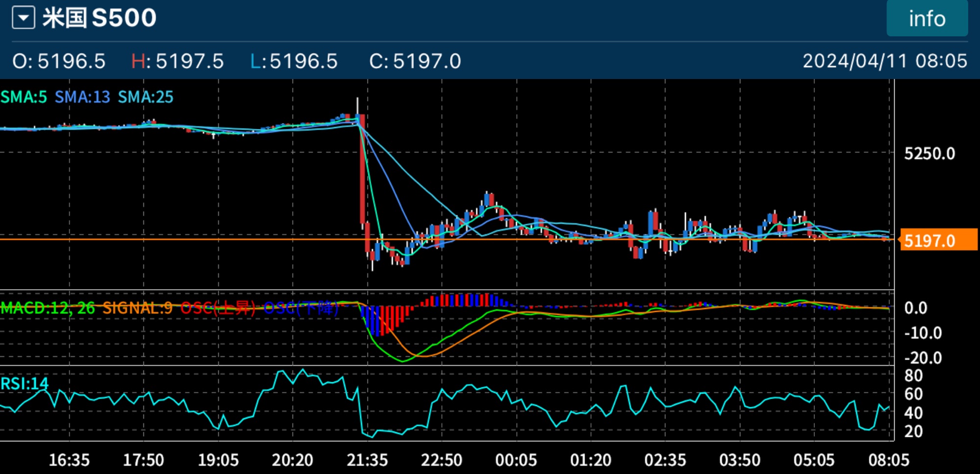The width and height of the screenshot is (980, 474).
Task: Click the 08:05 time axis label
Action: [x=888, y=460]
